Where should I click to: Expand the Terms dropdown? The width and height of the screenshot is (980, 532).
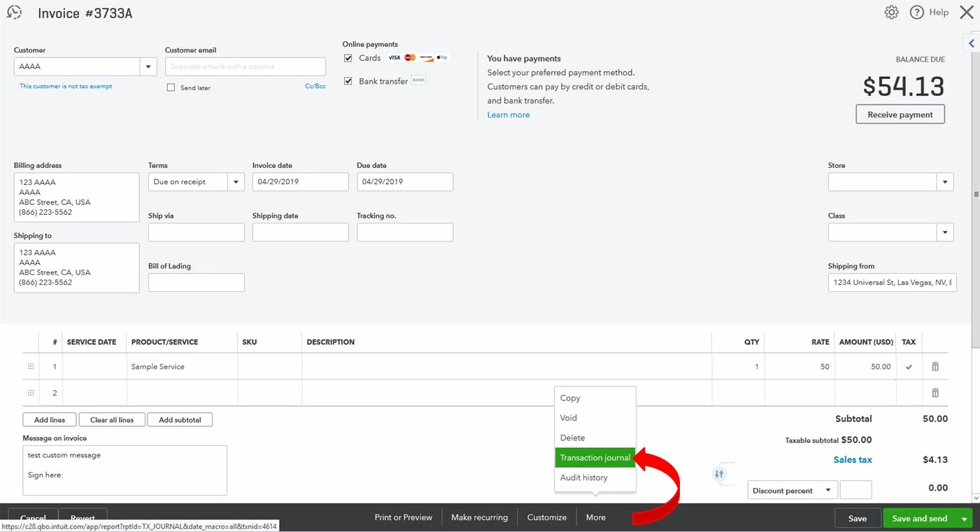point(236,182)
